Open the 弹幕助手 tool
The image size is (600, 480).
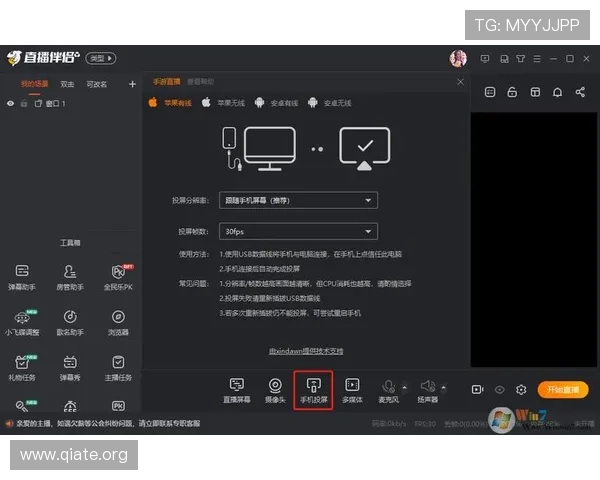[22, 277]
